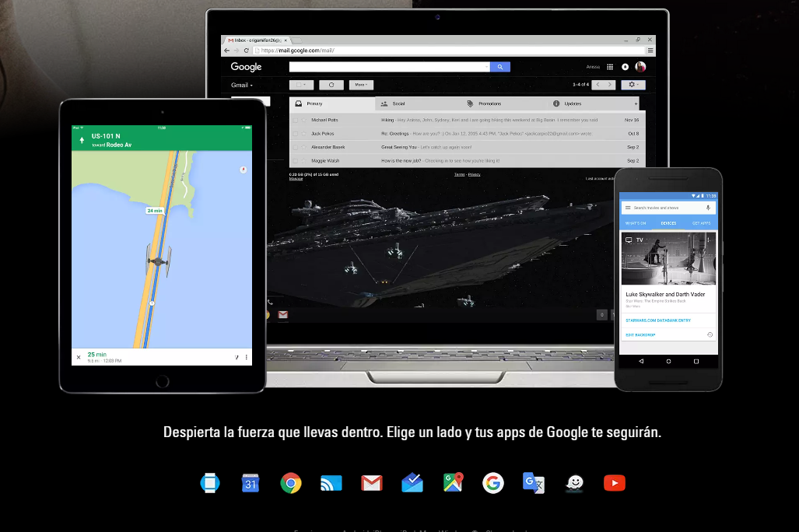The width and height of the screenshot is (799, 532).
Task: Switch to the Social tab in Gmail
Action: [x=419, y=103]
